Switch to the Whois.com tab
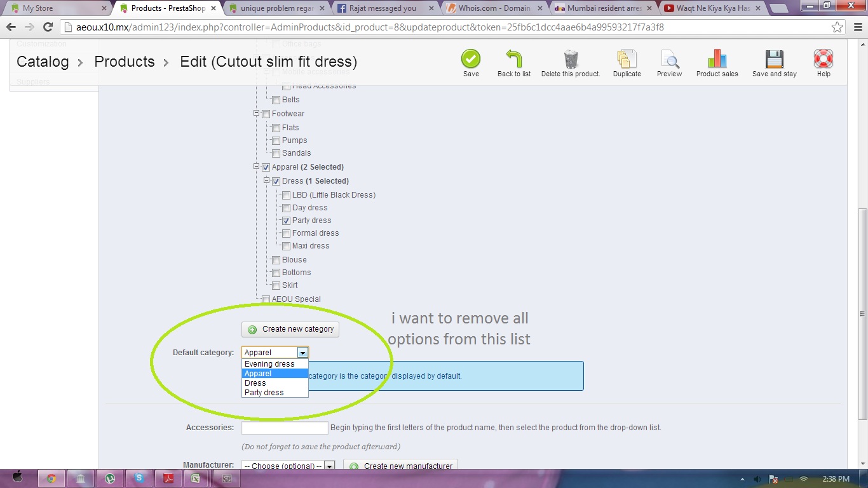The width and height of the screenshot is (868, 488). tap(495, 8)
